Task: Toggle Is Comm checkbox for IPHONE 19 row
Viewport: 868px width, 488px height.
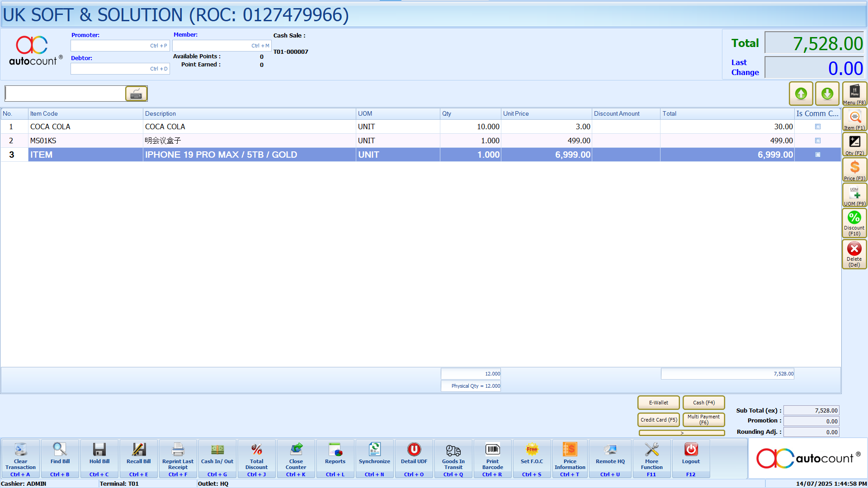Action: (817, 155)
